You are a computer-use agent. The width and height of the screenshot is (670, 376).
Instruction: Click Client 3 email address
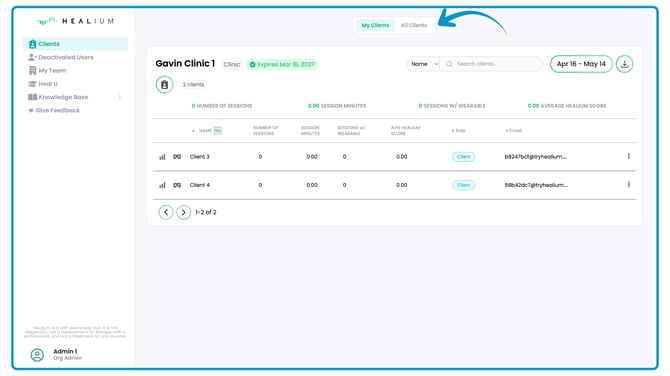tap(535, 157)
